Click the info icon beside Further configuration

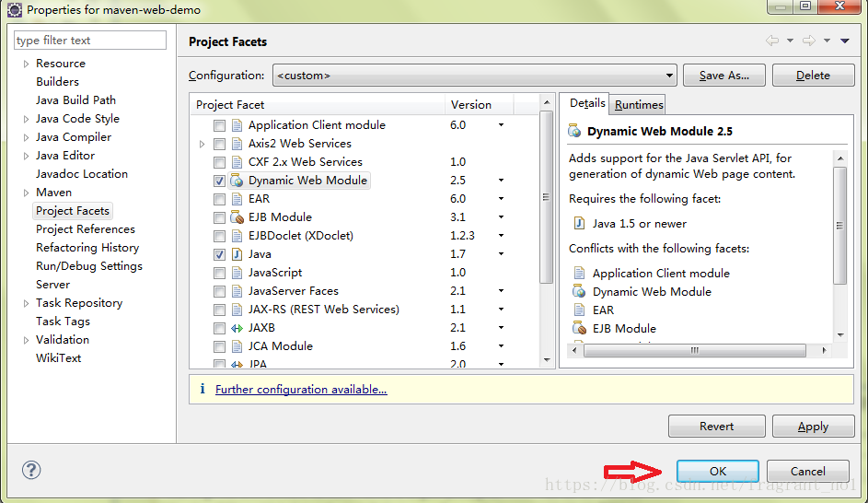tap(203, 389)
